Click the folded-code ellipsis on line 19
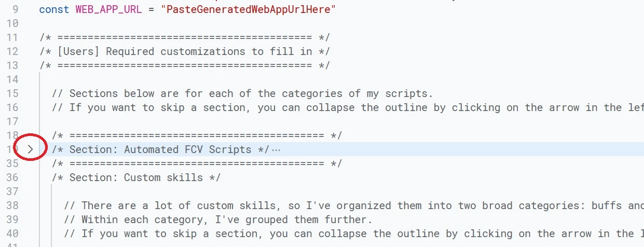This screenshot has height=247, width=644. tap(276, 150)
